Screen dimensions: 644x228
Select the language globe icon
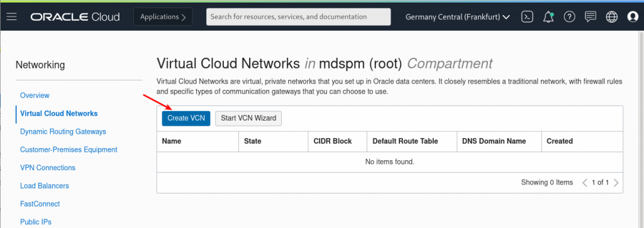click(x=611, y=17)
